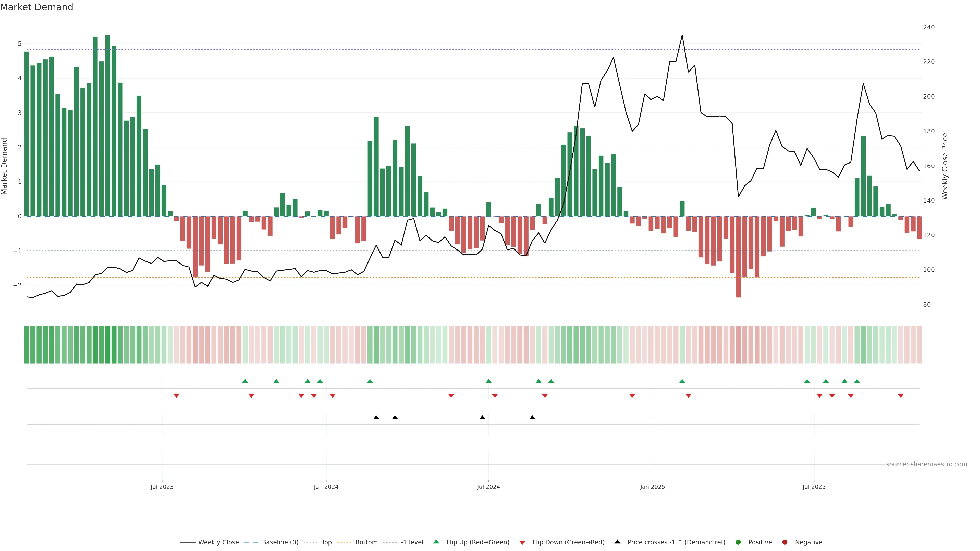Click the leftmost dark green heatmap cell
The width and height of the screenshot is (980, 551).
[27, 345]
